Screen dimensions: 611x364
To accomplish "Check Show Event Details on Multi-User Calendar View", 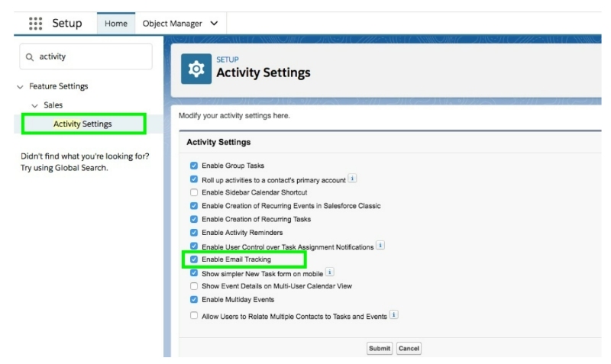I will tap(194, 286).
